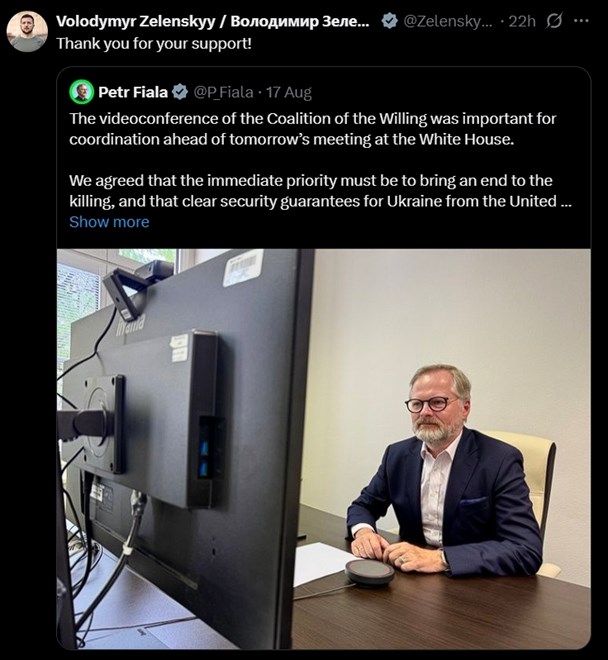Open Petr Fiala's small profile avatar
Screen dimensions: 608x660
point(81,92)
